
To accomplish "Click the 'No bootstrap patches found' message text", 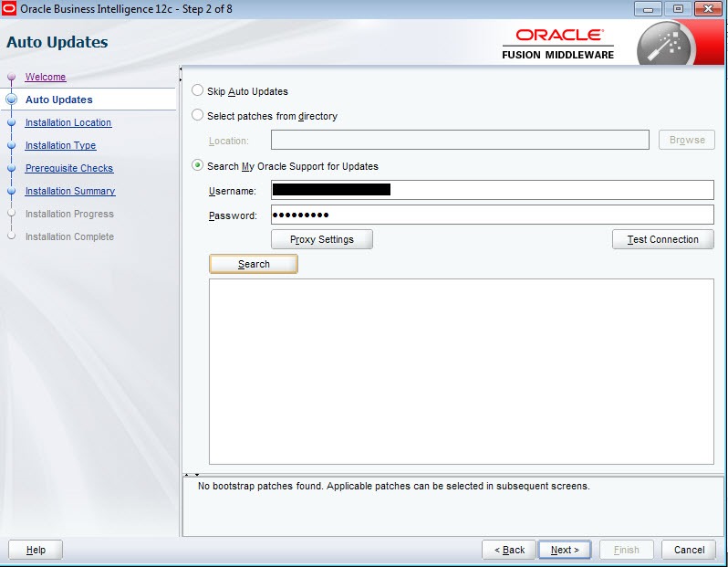I will click(394, 486).
